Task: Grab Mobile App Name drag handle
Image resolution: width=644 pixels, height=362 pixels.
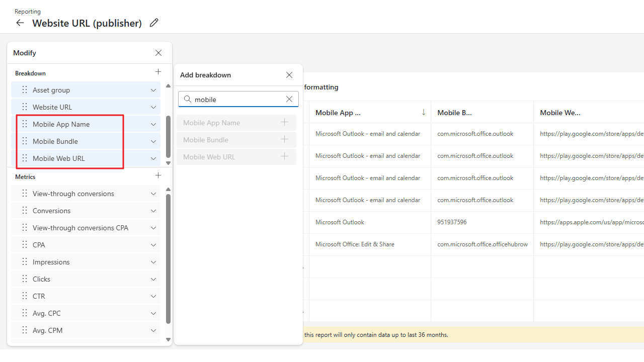Action: [x=25, y=124]
